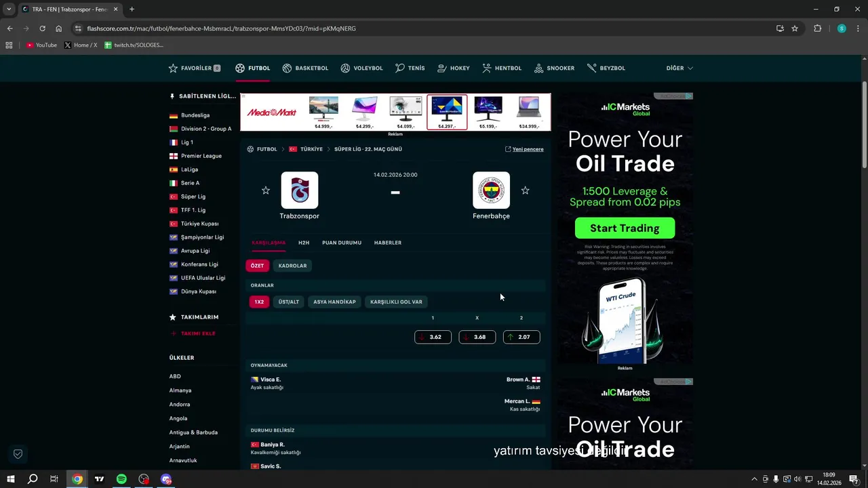
Task: Click Süper Lig - 22. Maç Günü breadcrumb
Action: point(368,149)
